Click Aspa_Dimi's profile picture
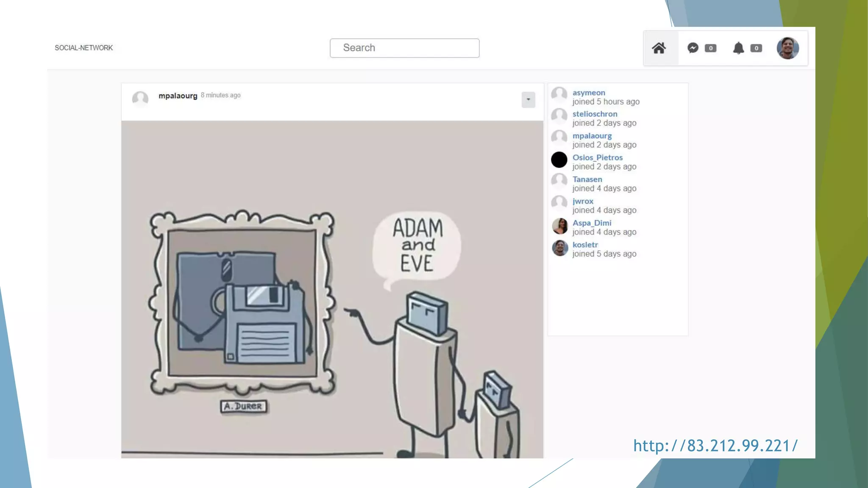Screen dimensions: 868x488 [559, 226]
